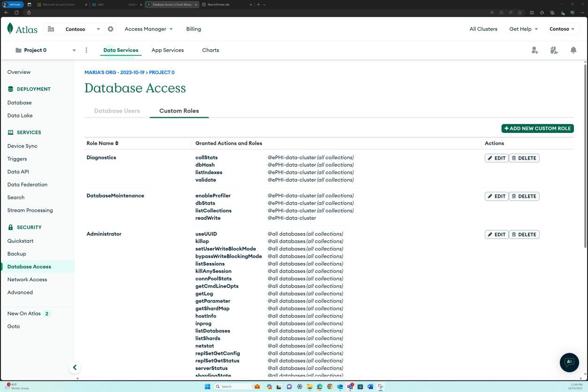The height and width of the screenshot is (392, 588).
Task: Open the Atlas notifications bell
Action: 573,50
